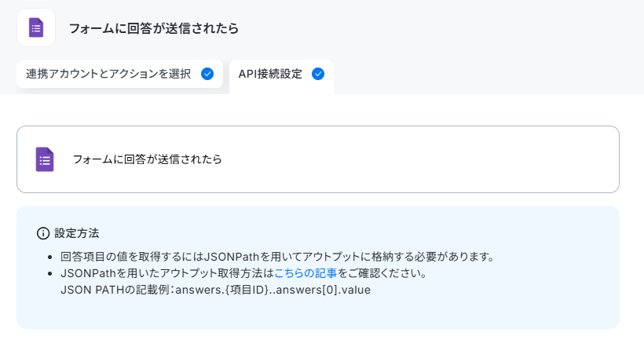Click the {項目ID} placeholder in the example
The image size is (644, 347).
click(x=247, y=290)
